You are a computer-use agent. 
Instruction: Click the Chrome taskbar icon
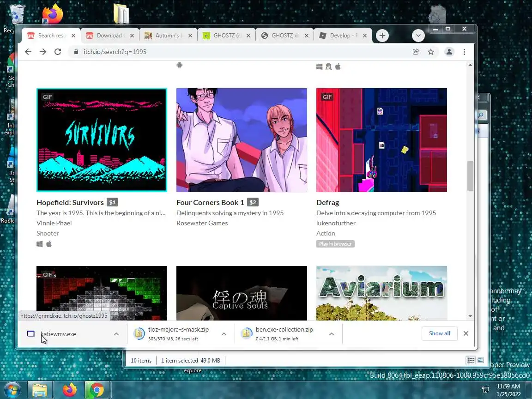(x=97, y=390)
